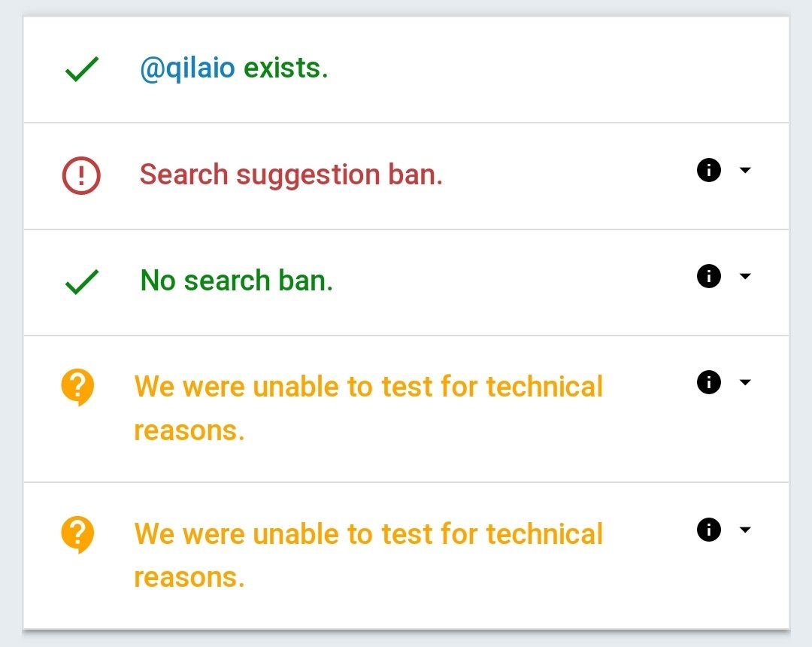Show info for Search suggestion ban
This screenshot has height=647, width=812.
tap(708, 171)
